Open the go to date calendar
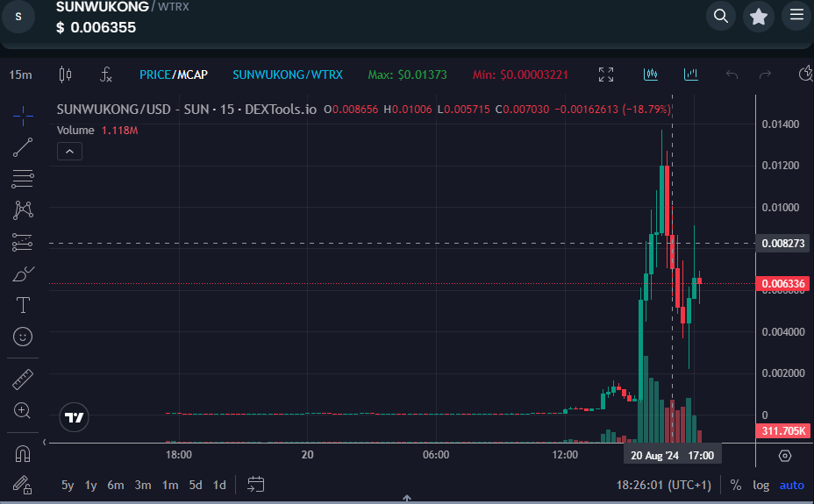Screen dimensions: 814x504 [x=255, y=485]
